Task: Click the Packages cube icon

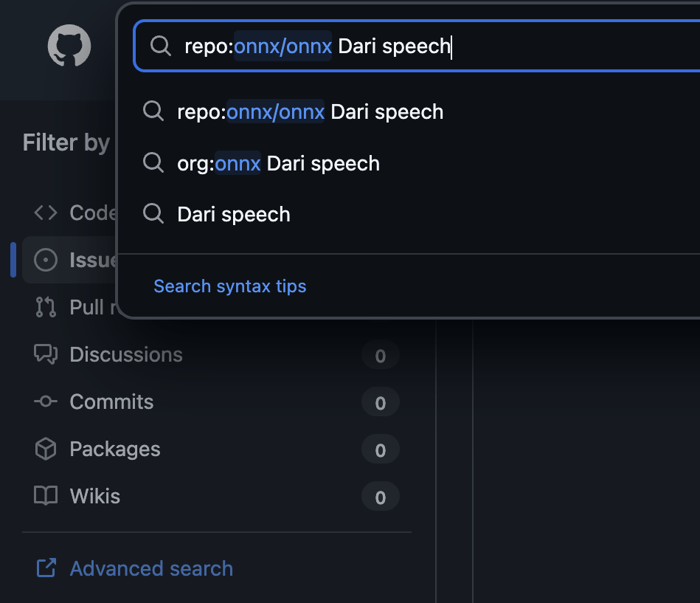Action: [x=46, y=449]
